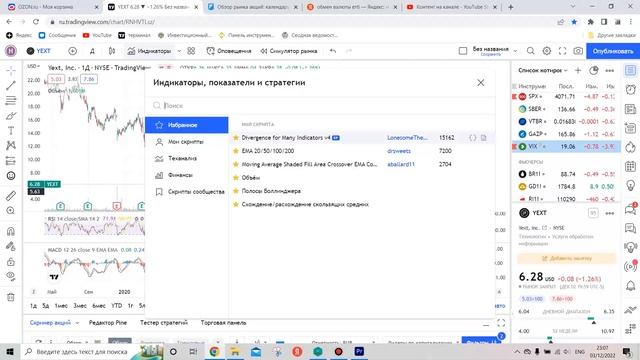Undo last action arrow
Viewport: 640px width, 360px height.
point(333,51)
